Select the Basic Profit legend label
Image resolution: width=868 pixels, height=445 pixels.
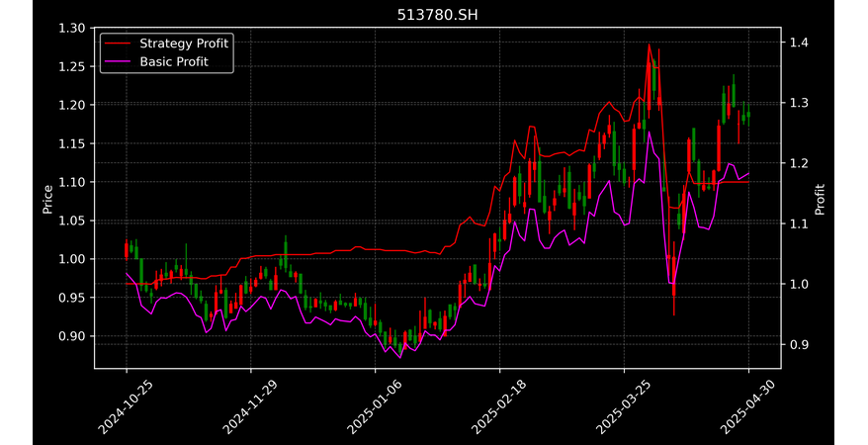tap(174, 61)
